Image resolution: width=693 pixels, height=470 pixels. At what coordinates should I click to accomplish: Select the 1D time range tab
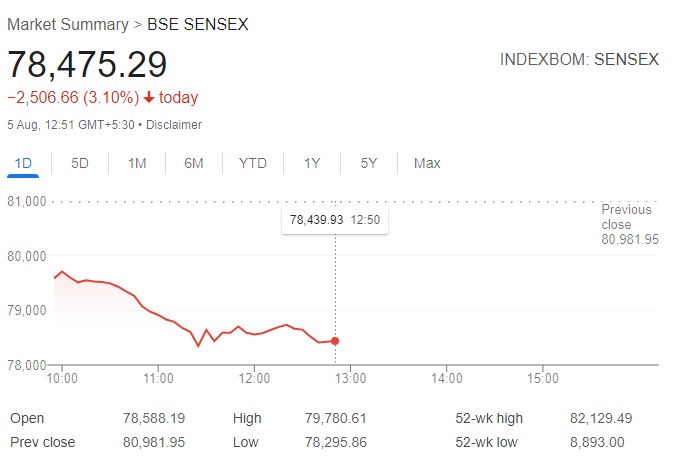point(23,163)
